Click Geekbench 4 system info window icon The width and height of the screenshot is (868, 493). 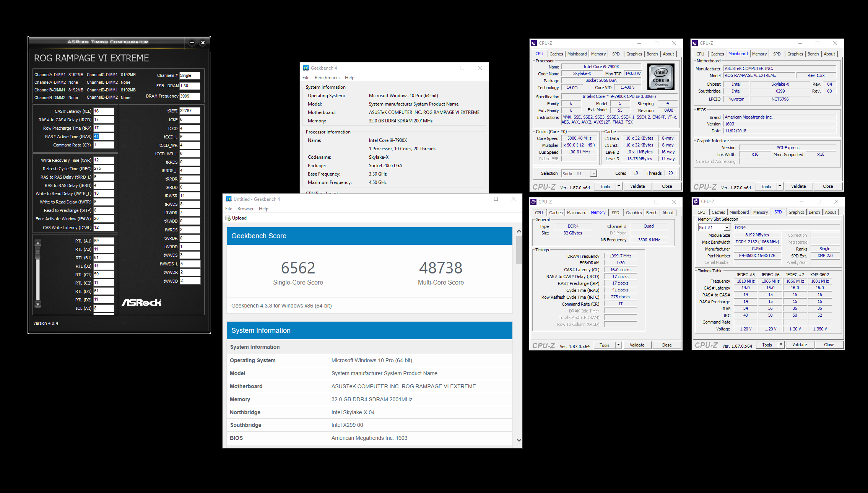(306, 68)
